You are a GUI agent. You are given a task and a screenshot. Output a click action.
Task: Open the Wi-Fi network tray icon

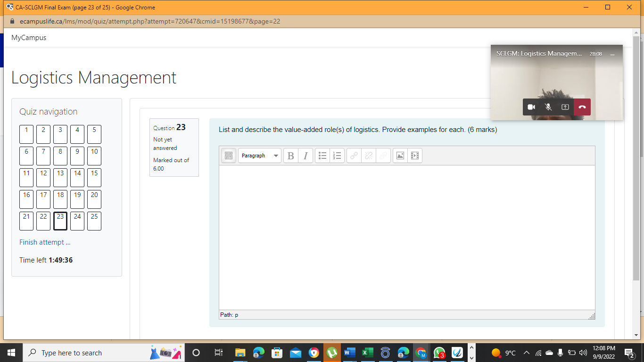click(538, 353)
